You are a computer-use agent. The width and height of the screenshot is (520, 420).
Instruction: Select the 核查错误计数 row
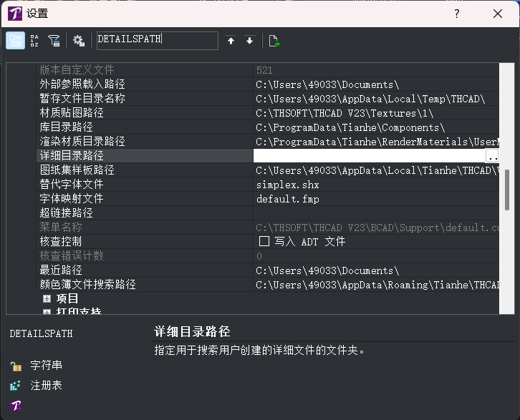coord(268,255)
